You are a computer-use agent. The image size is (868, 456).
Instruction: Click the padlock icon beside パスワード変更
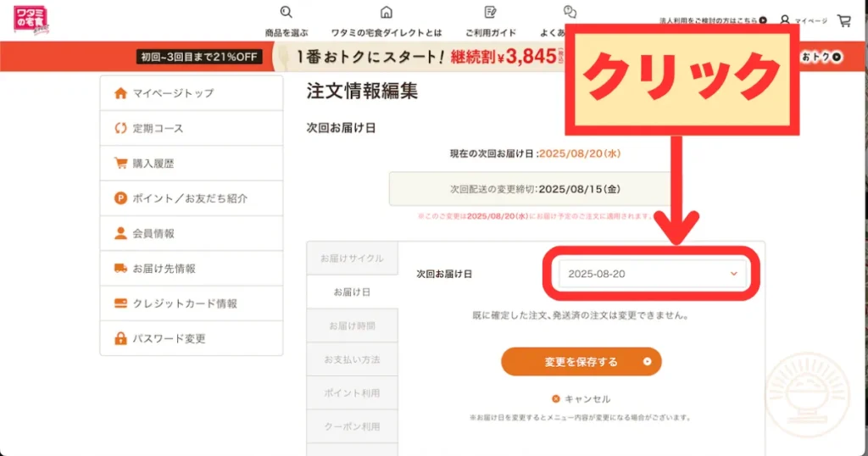coord(120,338)
